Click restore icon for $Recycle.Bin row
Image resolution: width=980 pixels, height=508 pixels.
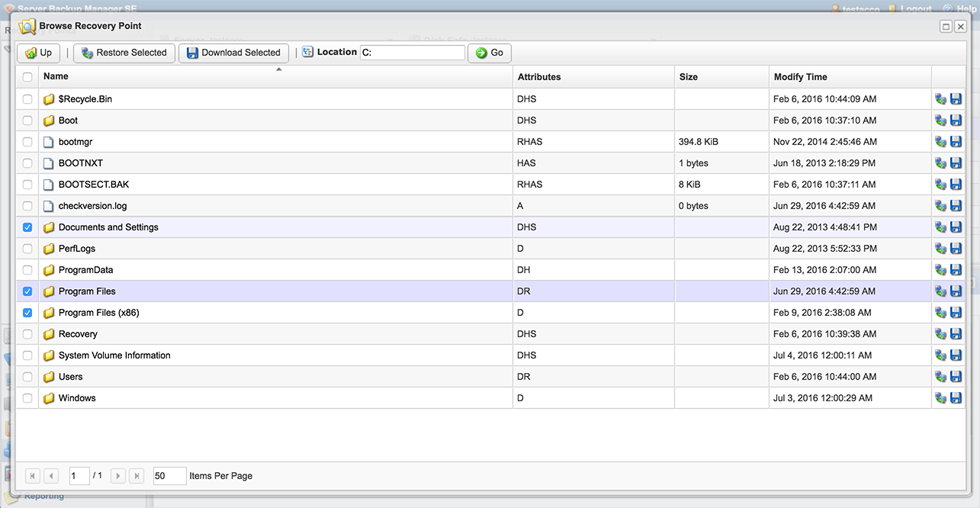pyautogui.click(x=940, y=99)
